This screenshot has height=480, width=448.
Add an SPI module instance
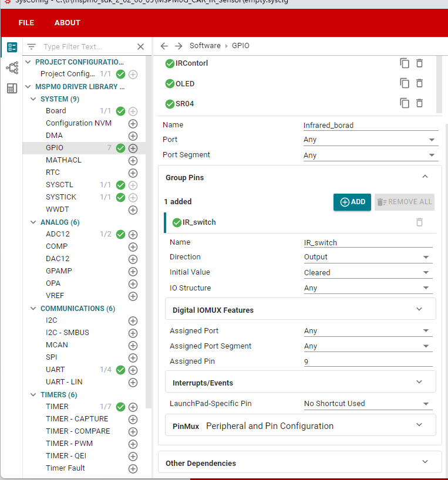(x=133, y=358)
